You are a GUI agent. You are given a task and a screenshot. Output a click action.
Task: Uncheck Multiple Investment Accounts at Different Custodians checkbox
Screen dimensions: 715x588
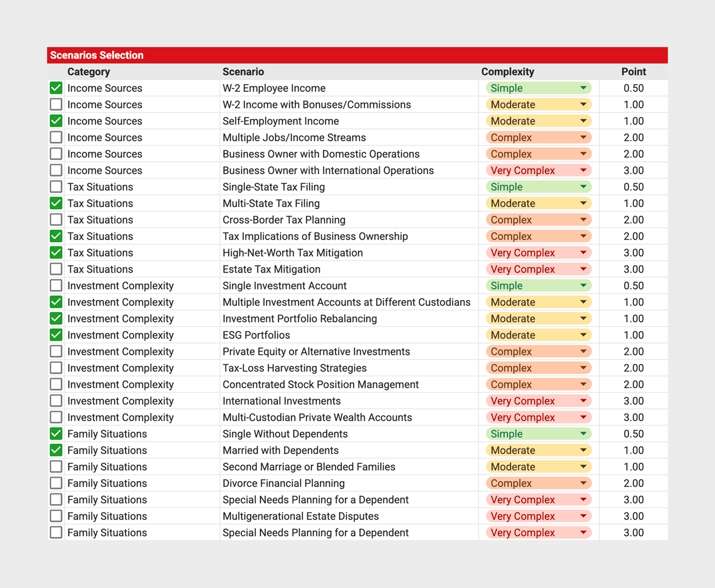(56, 302)
